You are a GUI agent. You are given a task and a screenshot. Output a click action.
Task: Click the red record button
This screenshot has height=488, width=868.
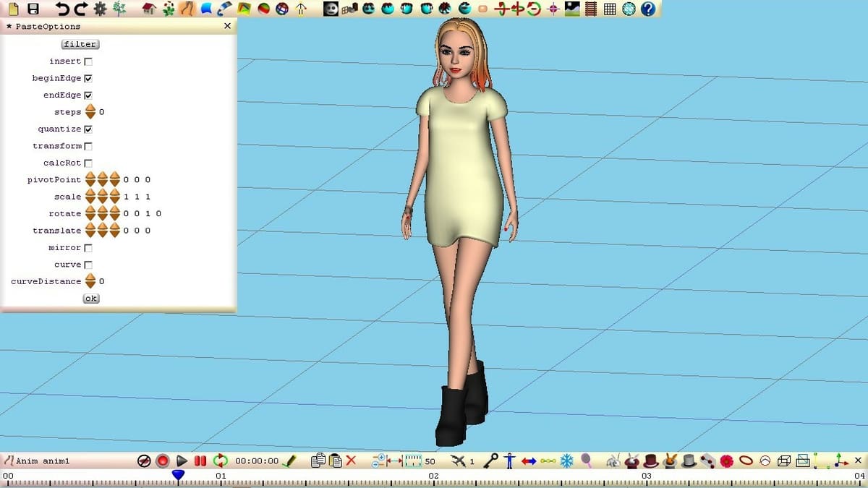[x=163, y=461]
